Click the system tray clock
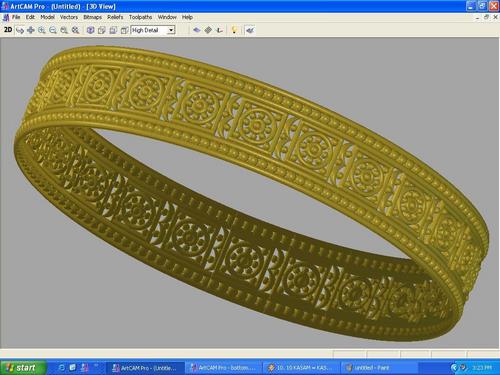The image size is (500, 375). (x=482, y=368)
